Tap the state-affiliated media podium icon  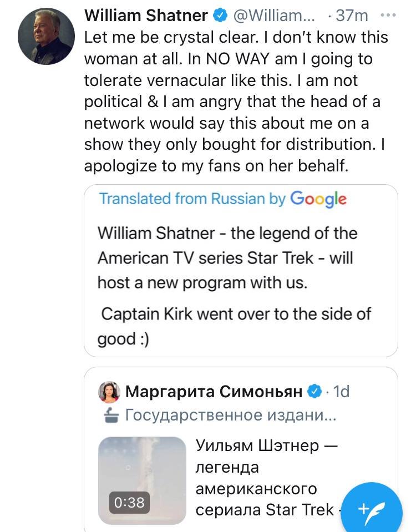tap(110, 415)
